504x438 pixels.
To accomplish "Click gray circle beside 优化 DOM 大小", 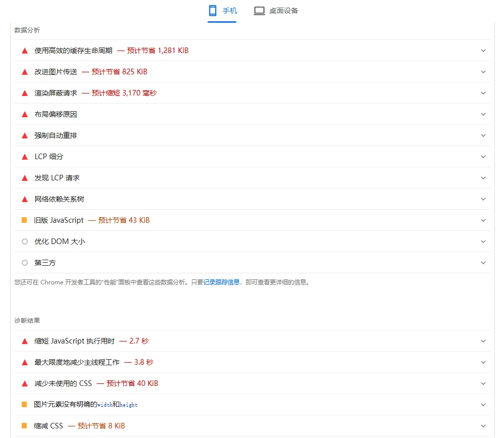I will click(24, 241).
